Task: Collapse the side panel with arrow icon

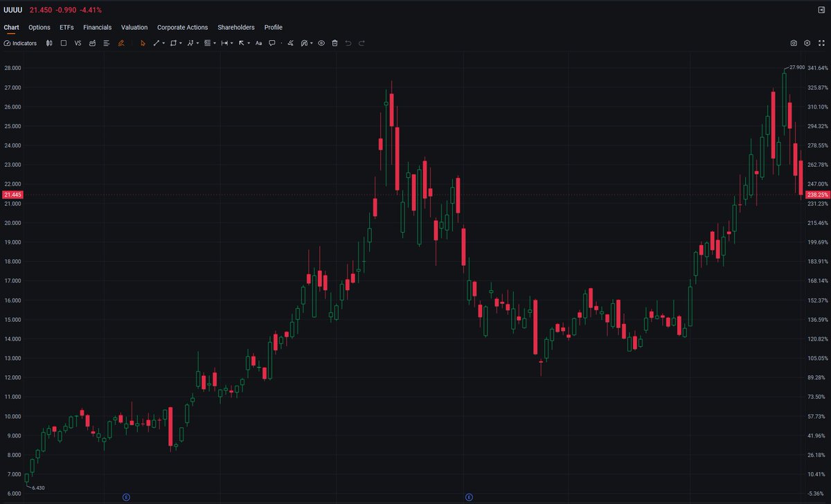Action: point(821,10)
